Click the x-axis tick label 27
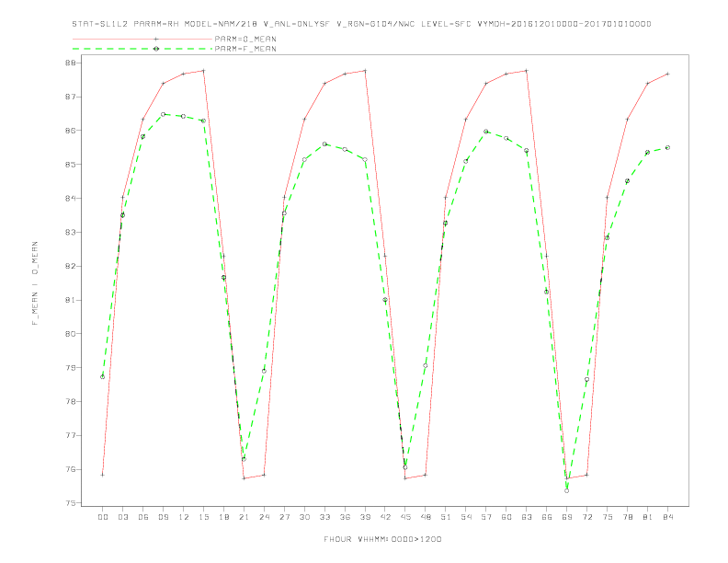Viewport: 728px width, 563px height. [284, 517]
